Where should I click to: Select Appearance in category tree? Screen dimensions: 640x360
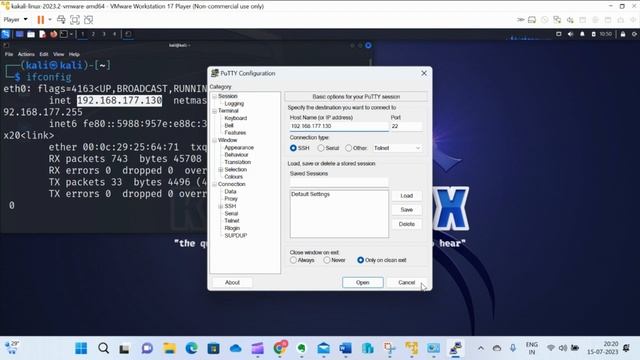pyautogui.click(x=239, y=148)
